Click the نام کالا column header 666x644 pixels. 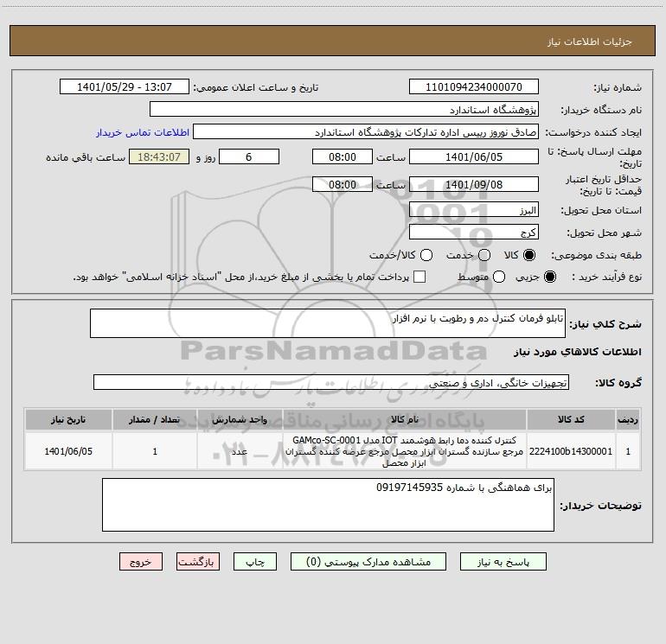click(405, 420)
